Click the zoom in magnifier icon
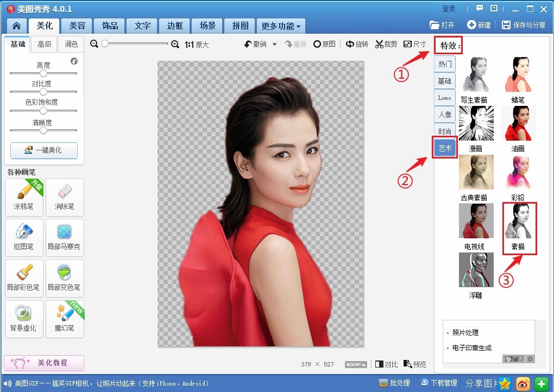 (175, 44)
